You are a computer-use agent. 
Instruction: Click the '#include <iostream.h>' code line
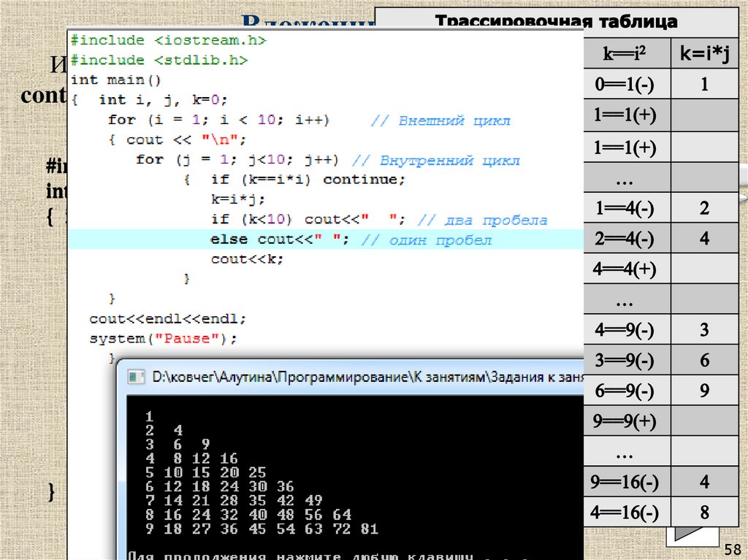(168, 40)
